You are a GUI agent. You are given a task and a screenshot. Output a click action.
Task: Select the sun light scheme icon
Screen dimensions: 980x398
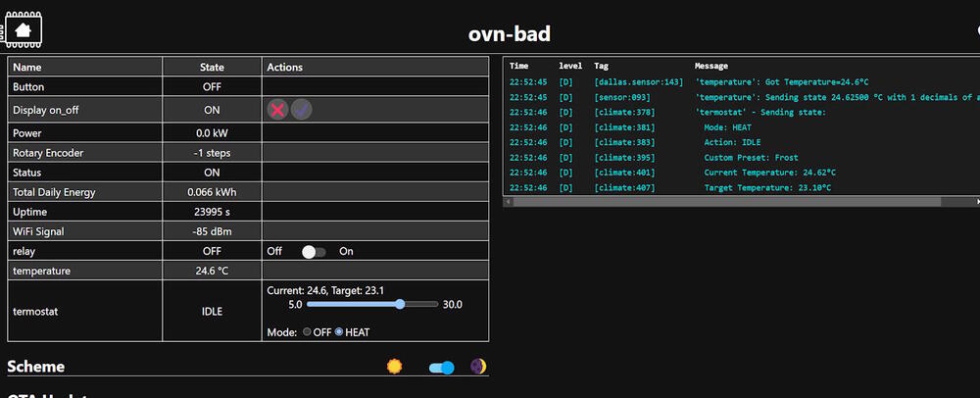tap(394, 366)
